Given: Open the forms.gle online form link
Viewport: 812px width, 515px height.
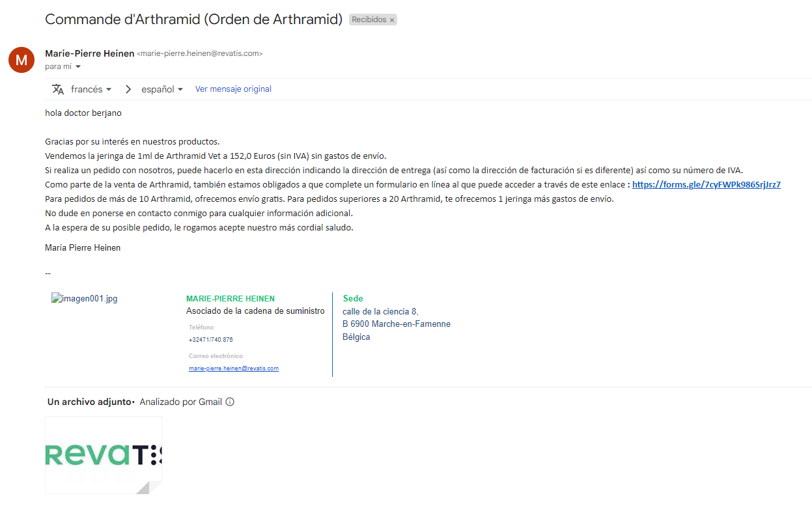Looking at the screenshot, I should point(706,184).
